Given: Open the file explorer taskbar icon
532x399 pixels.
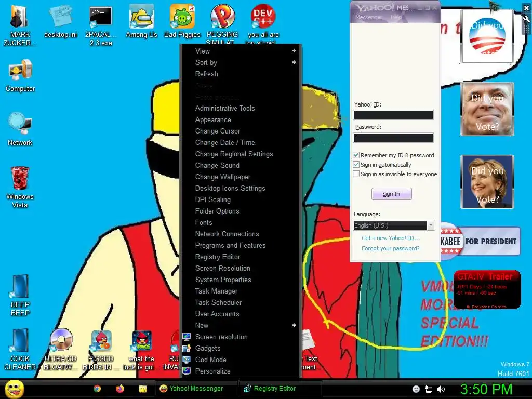Looking at the screenshot, I should 143,389.
